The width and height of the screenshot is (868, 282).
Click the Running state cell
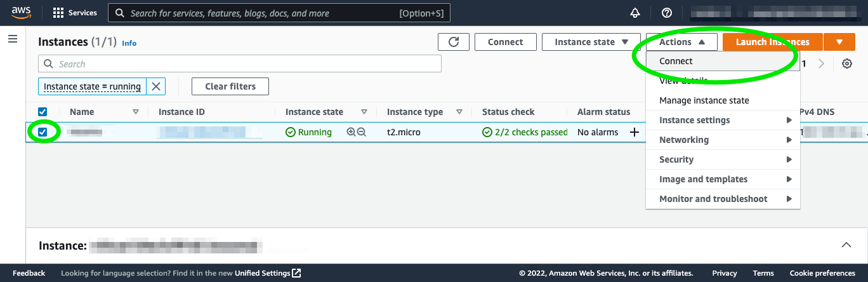(308, 132)
